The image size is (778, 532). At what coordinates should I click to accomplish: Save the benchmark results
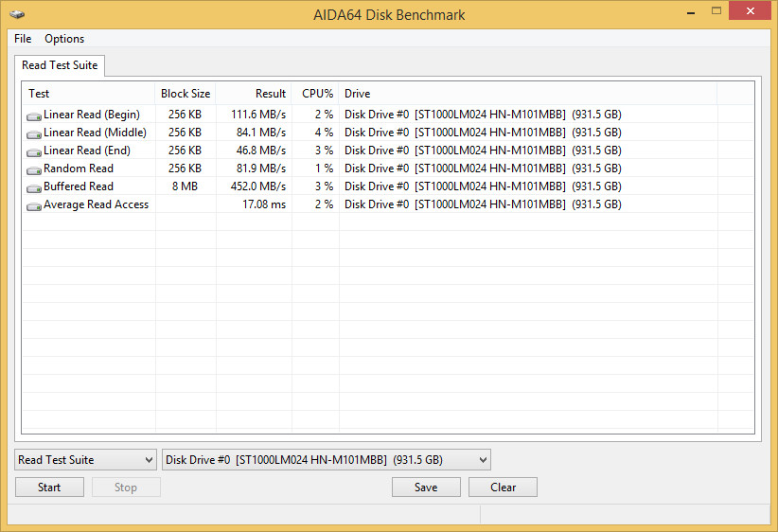(x=426, y=488)
